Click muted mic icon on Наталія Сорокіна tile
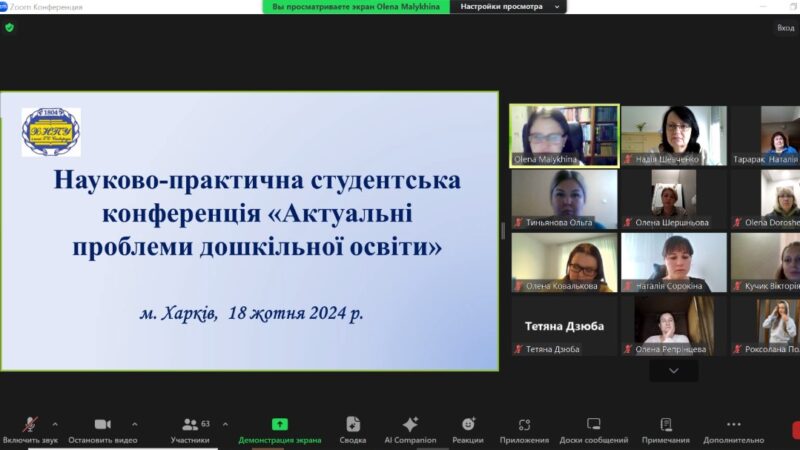The image size is (800, 450). click(628, 286)
